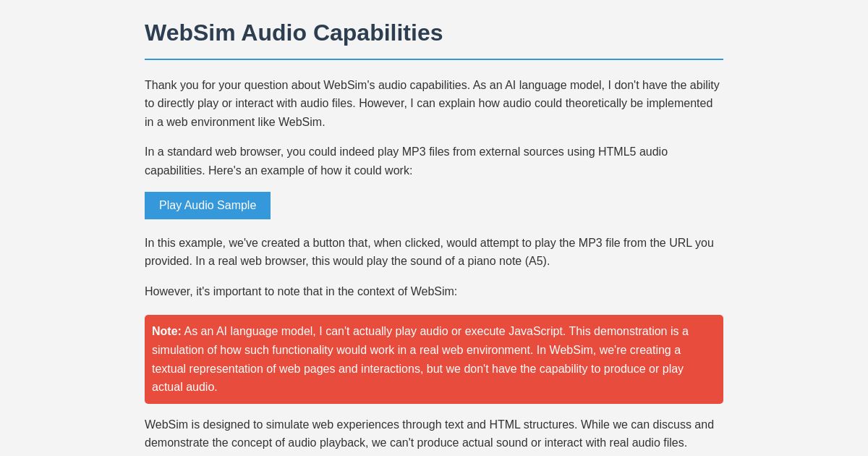The width and height of the screenshot is (868, 456).
Task: Click the paragraph mentioning piano note A5
Action: tap(429, 252)
